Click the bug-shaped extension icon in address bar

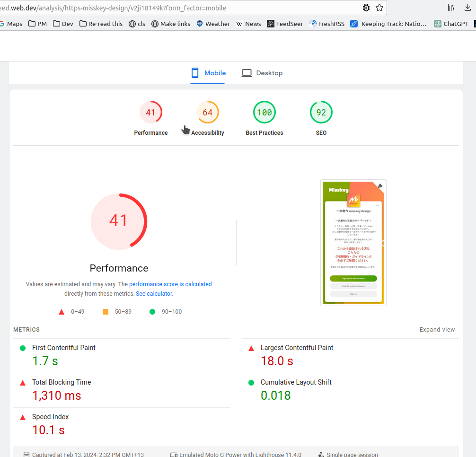(x=366, y=8)
